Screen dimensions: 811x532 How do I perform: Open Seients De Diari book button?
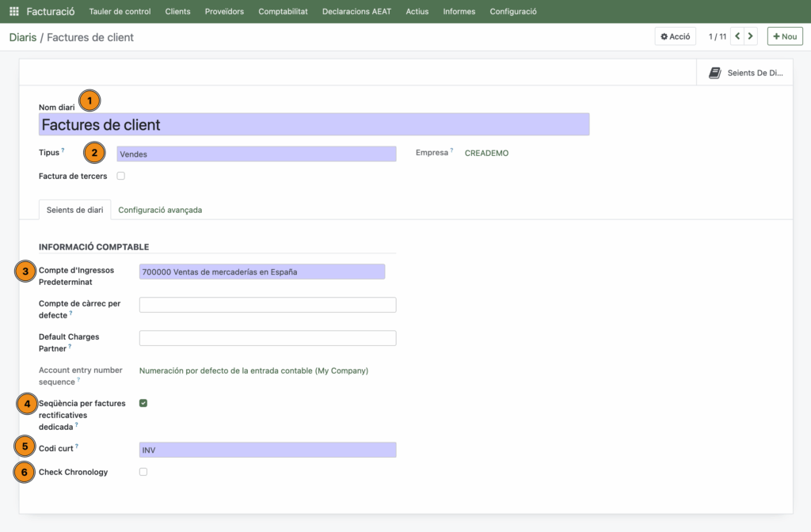[745, 73]
